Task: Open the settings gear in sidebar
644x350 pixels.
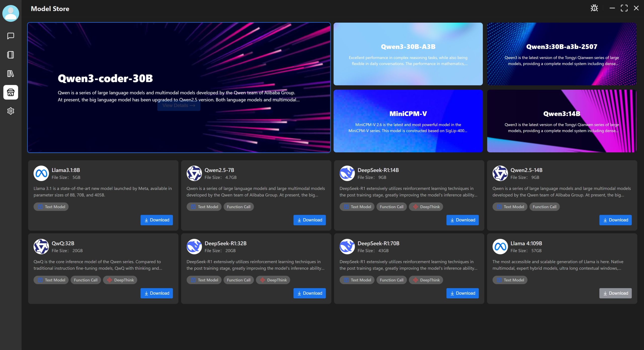Action: tap(11, 111)
